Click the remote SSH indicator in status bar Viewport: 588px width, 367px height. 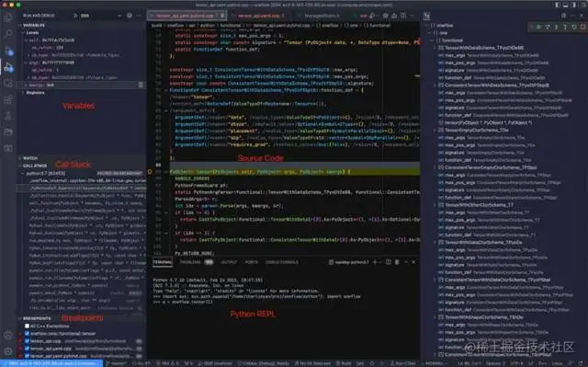pos(51,363)
